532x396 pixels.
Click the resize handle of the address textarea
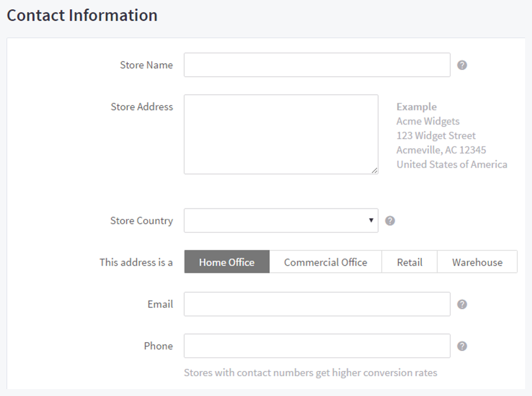(375, 171)
